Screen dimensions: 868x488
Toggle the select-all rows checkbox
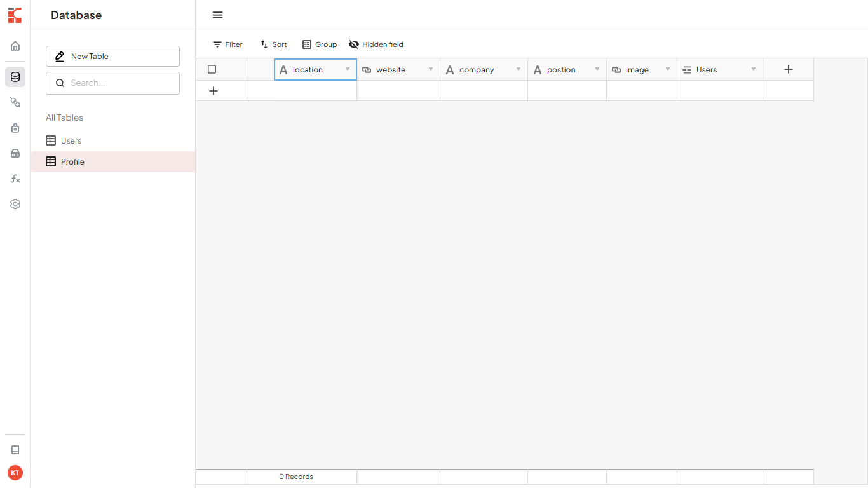212,69
